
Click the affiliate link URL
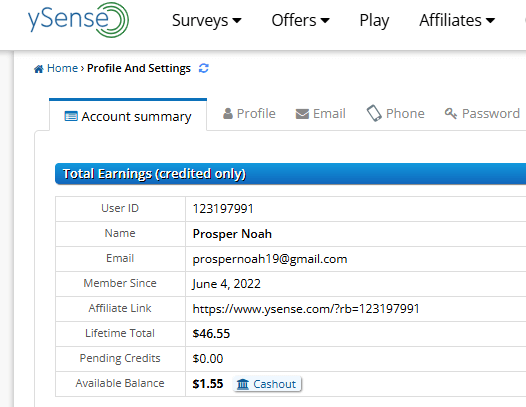click(x=306, y=309)
